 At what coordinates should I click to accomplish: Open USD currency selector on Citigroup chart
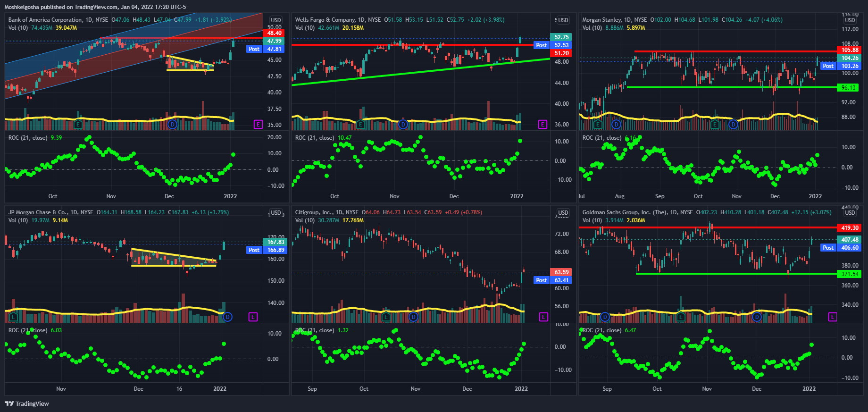point(563,213)
